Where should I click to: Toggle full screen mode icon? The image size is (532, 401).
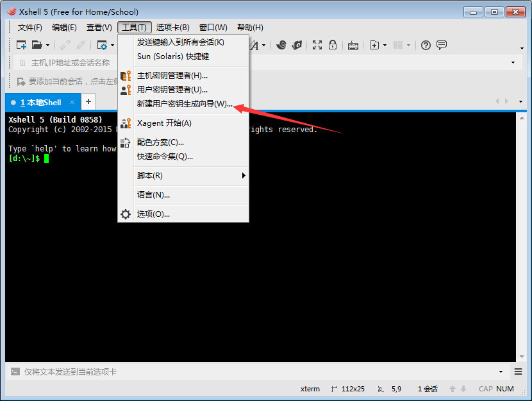click(x=317, y=45)
